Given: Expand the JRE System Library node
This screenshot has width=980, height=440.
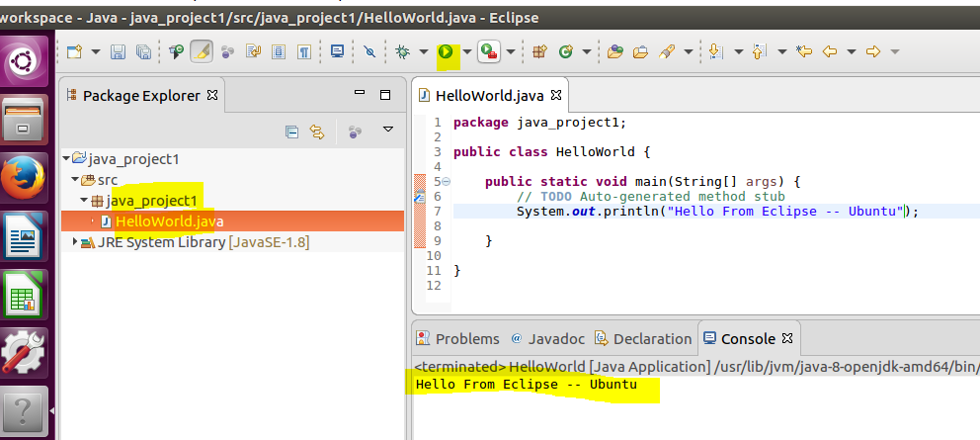Looking at the screenshot, I should (x=76, y=241).
